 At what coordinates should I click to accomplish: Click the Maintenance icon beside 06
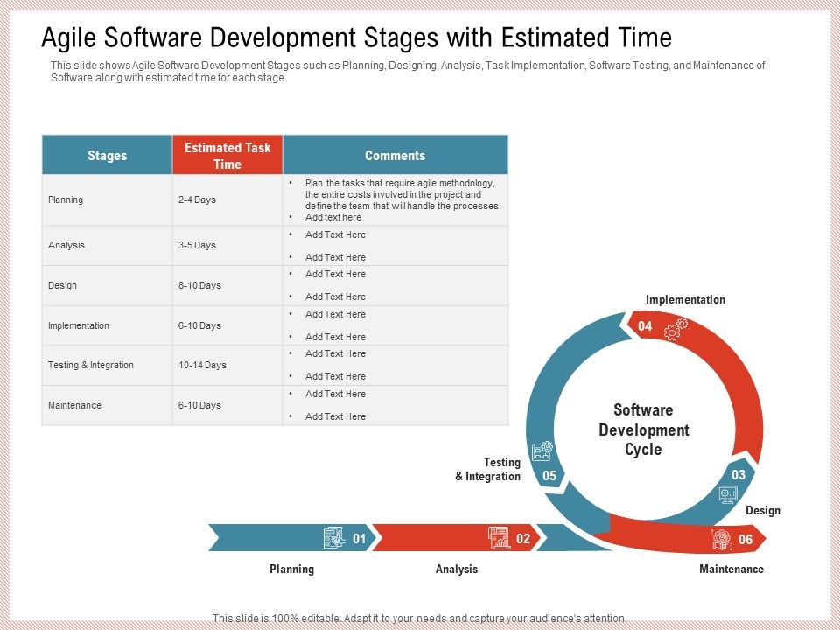[722, 539]
